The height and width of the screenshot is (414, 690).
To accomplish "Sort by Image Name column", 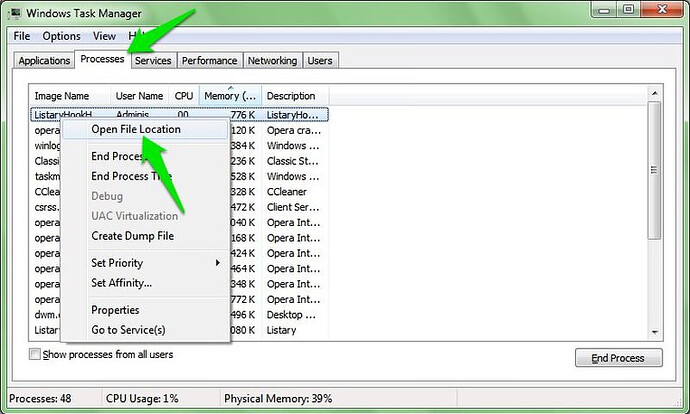I will point(70,96).
